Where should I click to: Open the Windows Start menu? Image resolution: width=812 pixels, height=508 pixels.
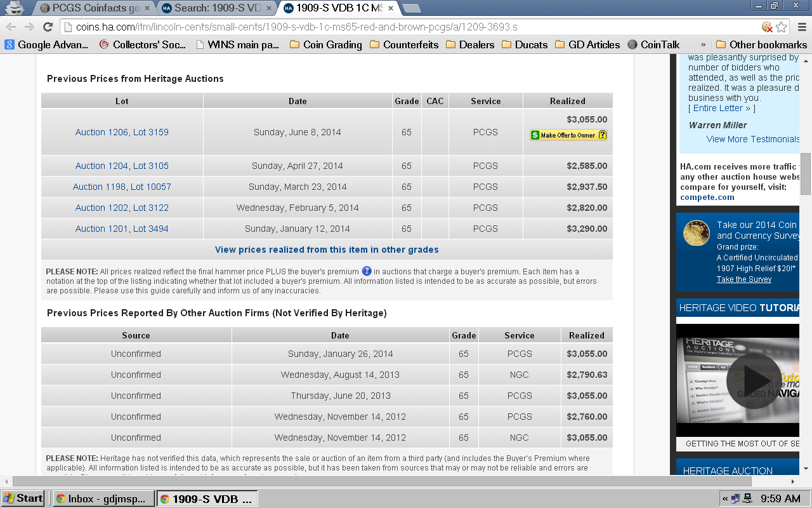(23, 498)
